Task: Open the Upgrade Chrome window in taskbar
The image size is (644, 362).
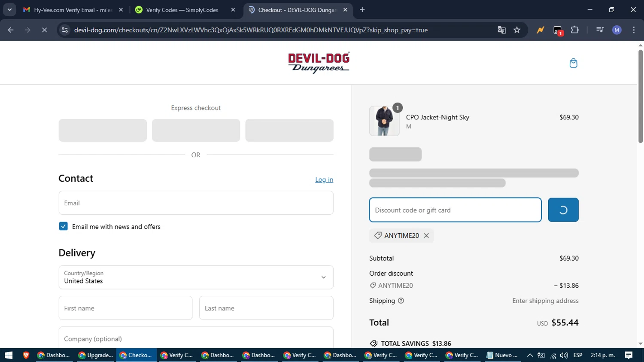Action: (95, 355)
